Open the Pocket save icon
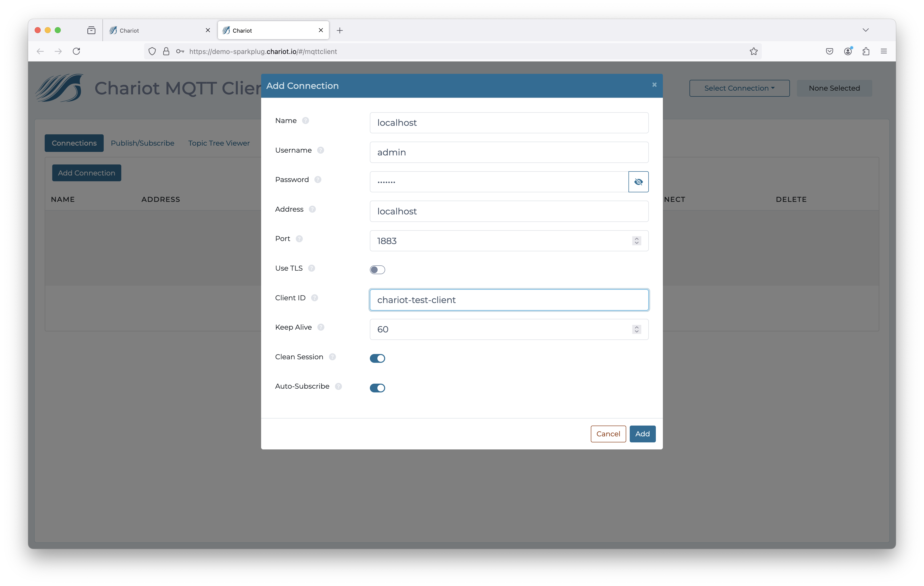This screenshot has width=924, height=586. coord(829,51)
